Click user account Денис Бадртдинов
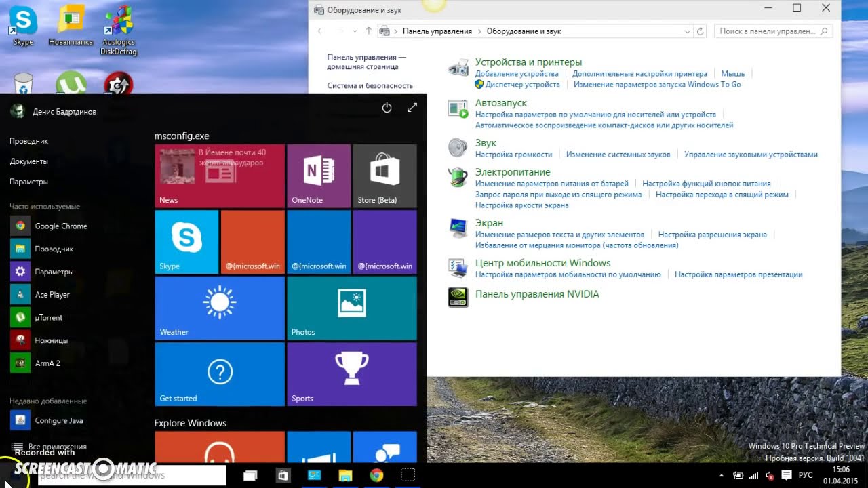Image resolution: width=868 pixels, height=488 pixels. (54, 112)
